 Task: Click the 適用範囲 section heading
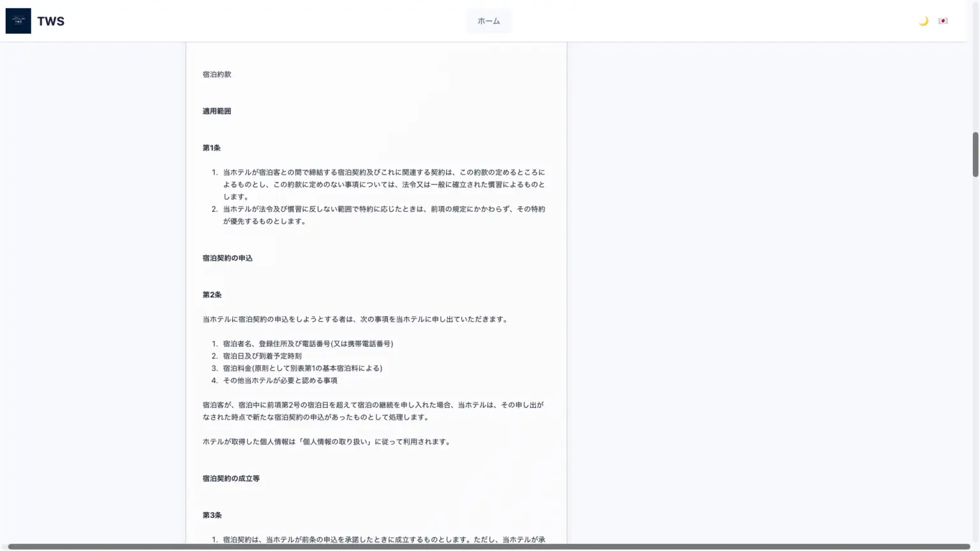217,111
